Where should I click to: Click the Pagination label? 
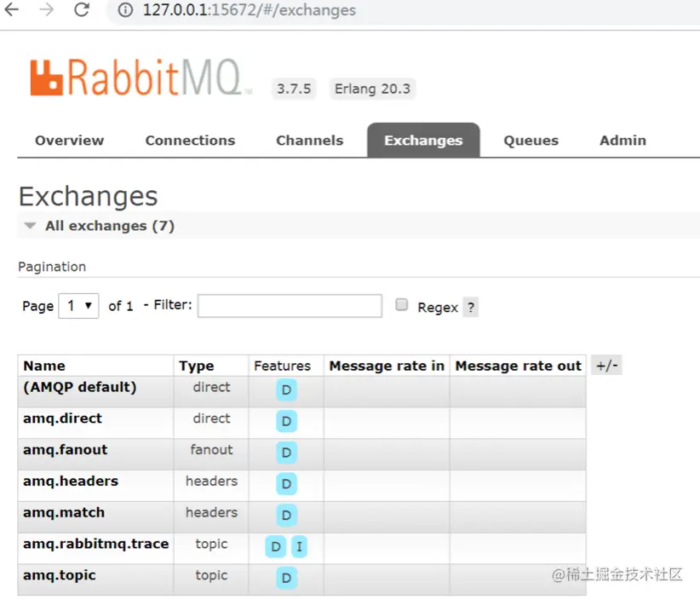(x=52, y=267)
